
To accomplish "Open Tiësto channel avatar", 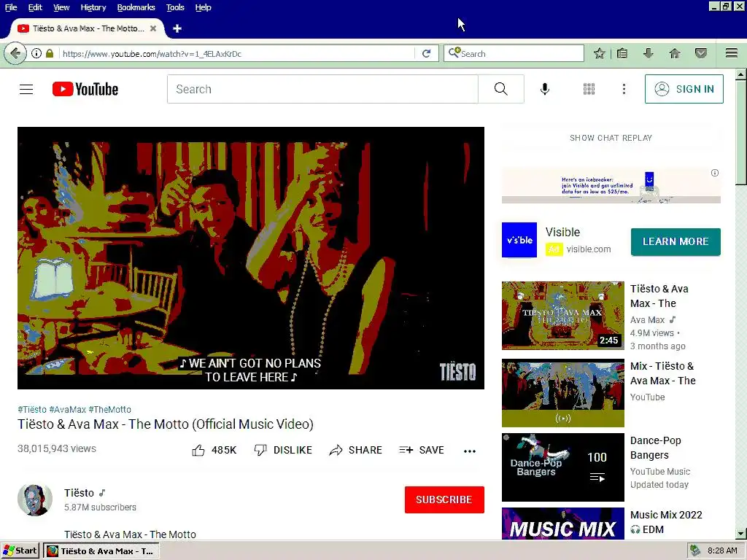I will (x=35, y=499).
